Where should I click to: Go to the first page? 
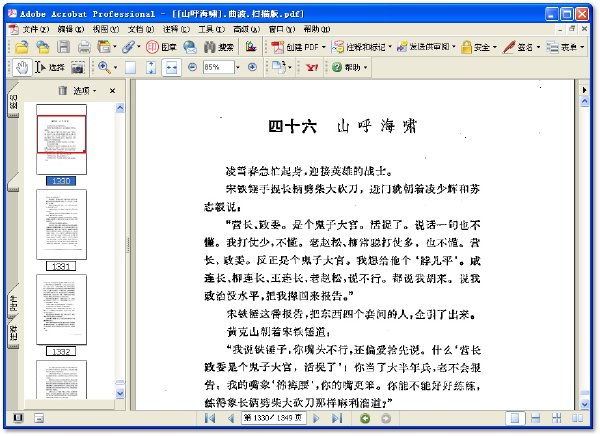(x=210, y=418)
